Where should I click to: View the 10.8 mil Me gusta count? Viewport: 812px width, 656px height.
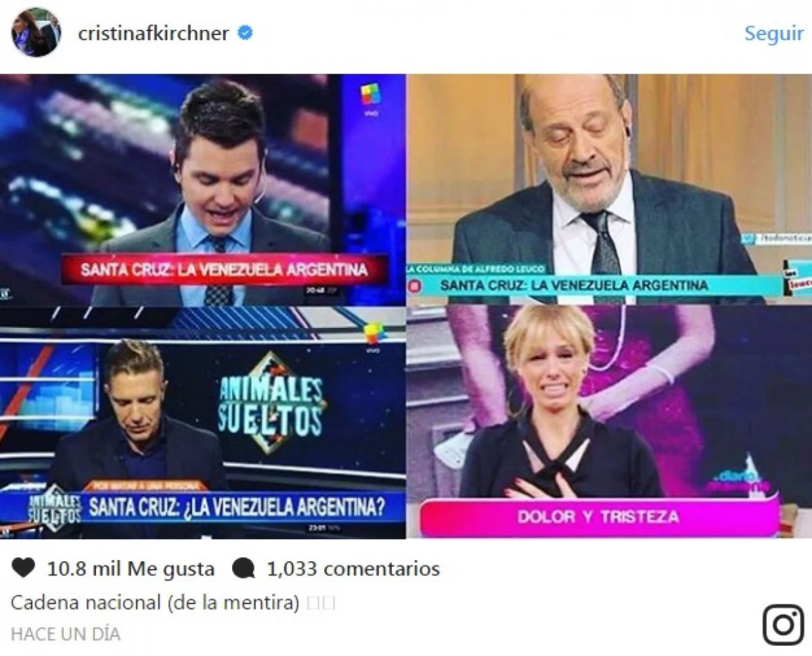pyautogui.click(x=131, y=569)
